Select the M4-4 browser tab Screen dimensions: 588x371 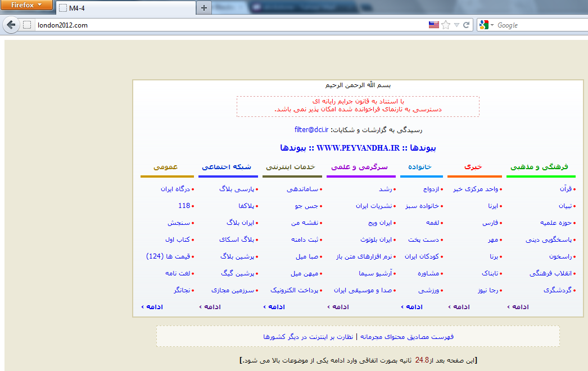click(x=125, y=8)
